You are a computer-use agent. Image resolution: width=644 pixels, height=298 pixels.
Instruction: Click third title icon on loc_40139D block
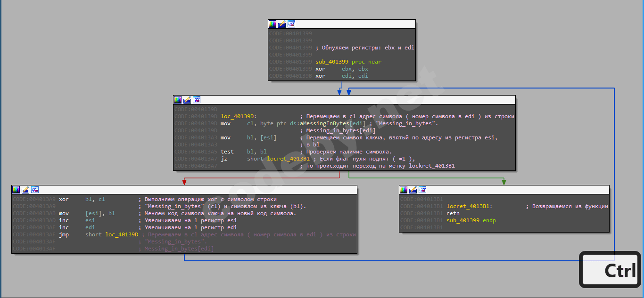click(x=197, y=100)
